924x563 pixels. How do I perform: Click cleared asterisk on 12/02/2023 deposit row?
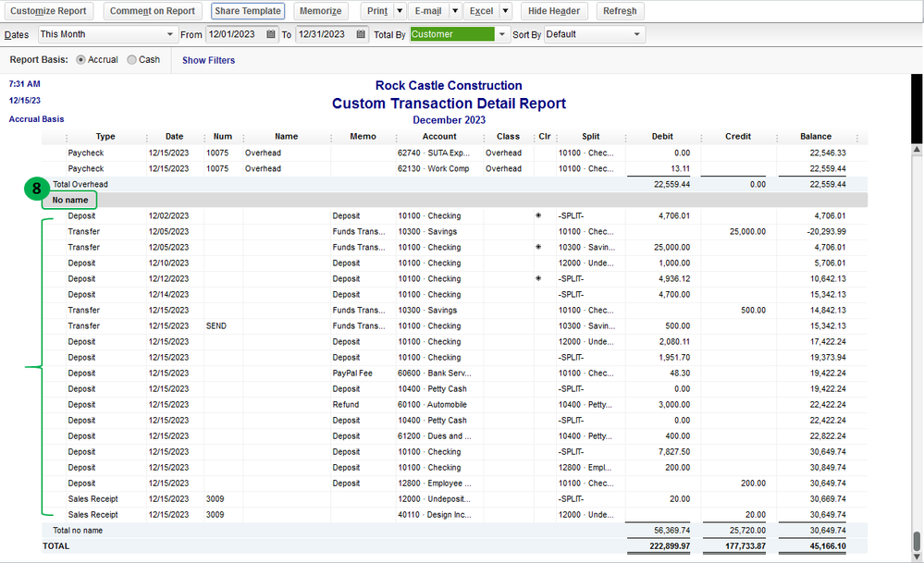tap(538, 216)
